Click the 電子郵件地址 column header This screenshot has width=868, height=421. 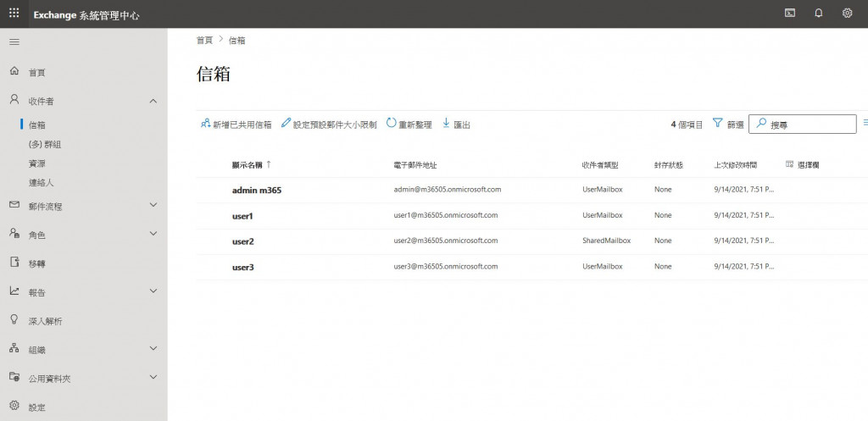click(415, 165)
